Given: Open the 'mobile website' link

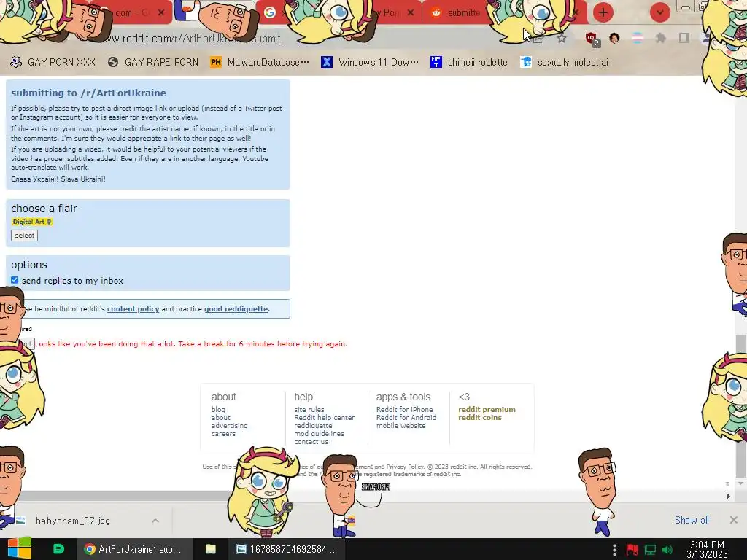Looking at the screenshot, I should [400, 426].
